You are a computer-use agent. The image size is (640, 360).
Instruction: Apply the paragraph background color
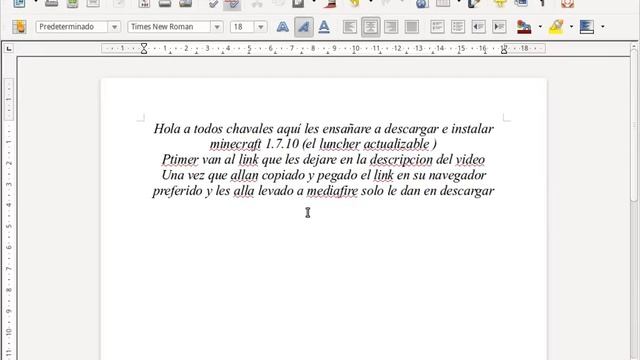click(x=587, y=27)
